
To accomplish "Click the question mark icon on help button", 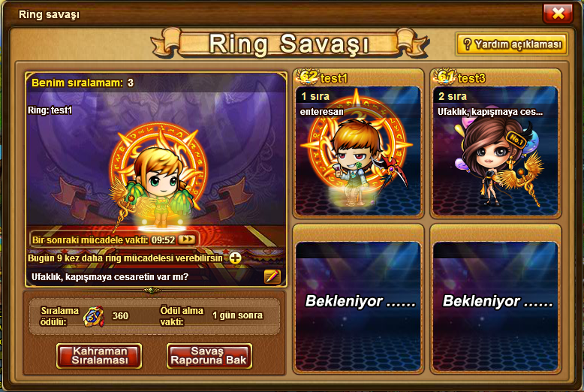I will [468, 44].
